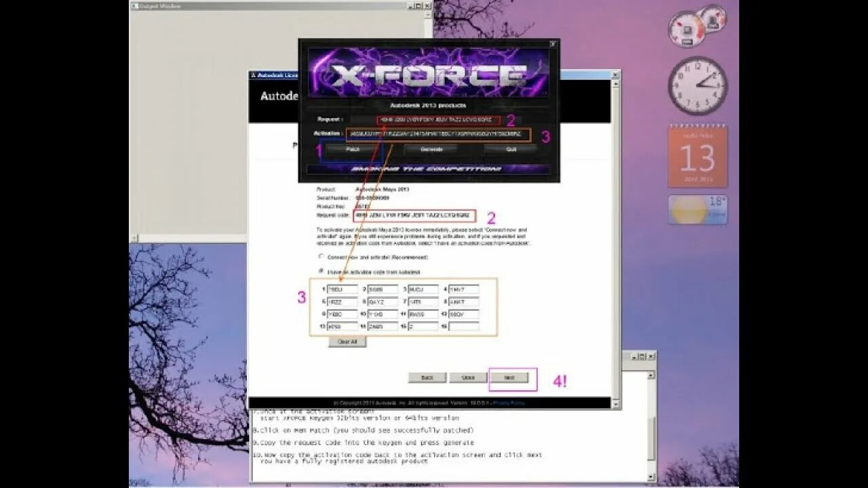Click the Back button in licensing dialog
The image size is (868, 488).
pyautogui.click(x=427, y=378)
